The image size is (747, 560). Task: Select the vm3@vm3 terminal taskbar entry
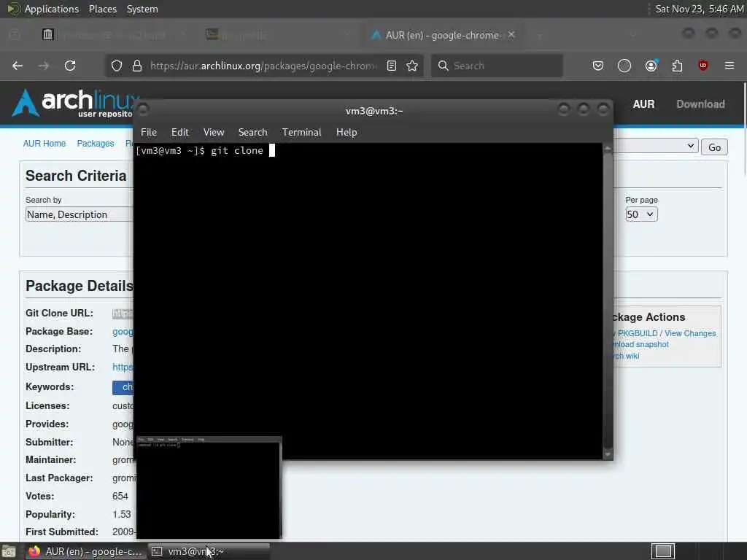[209, 551]
